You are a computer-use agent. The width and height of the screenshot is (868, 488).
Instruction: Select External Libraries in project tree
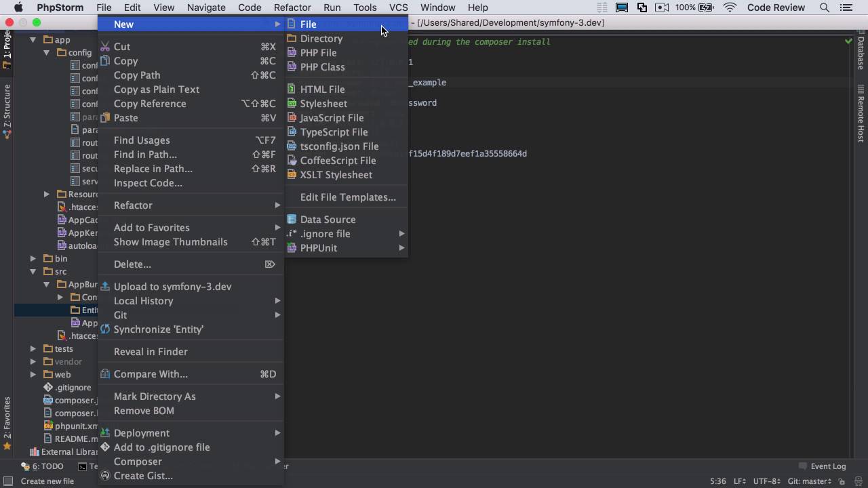pos(64,452)
